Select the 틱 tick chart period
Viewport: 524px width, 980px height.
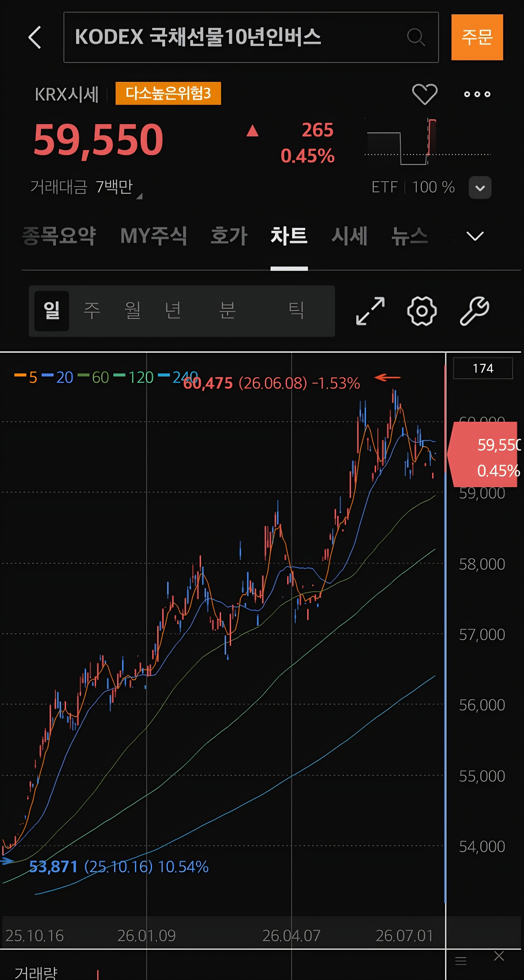[296, 311]
